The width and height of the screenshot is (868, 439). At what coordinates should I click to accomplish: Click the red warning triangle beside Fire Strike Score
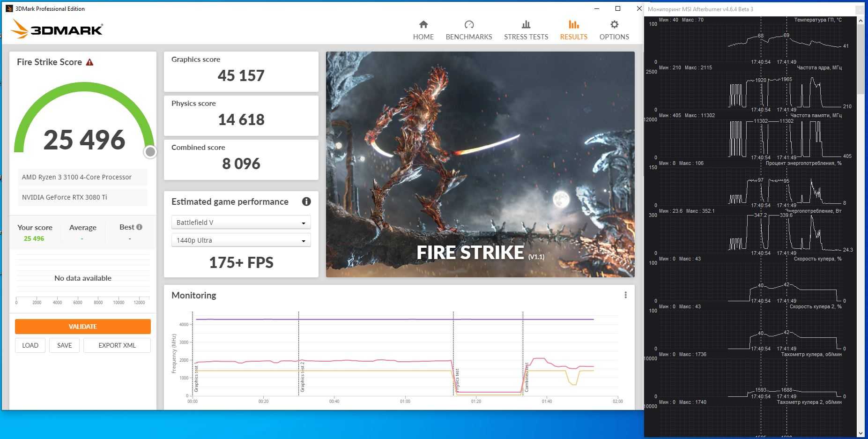tap(89, 62)
